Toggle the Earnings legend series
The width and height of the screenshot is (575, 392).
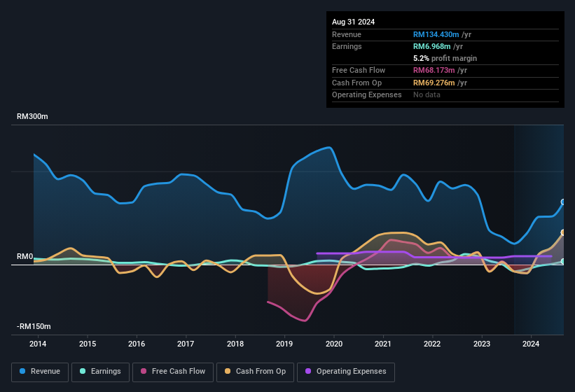(100, 372)
